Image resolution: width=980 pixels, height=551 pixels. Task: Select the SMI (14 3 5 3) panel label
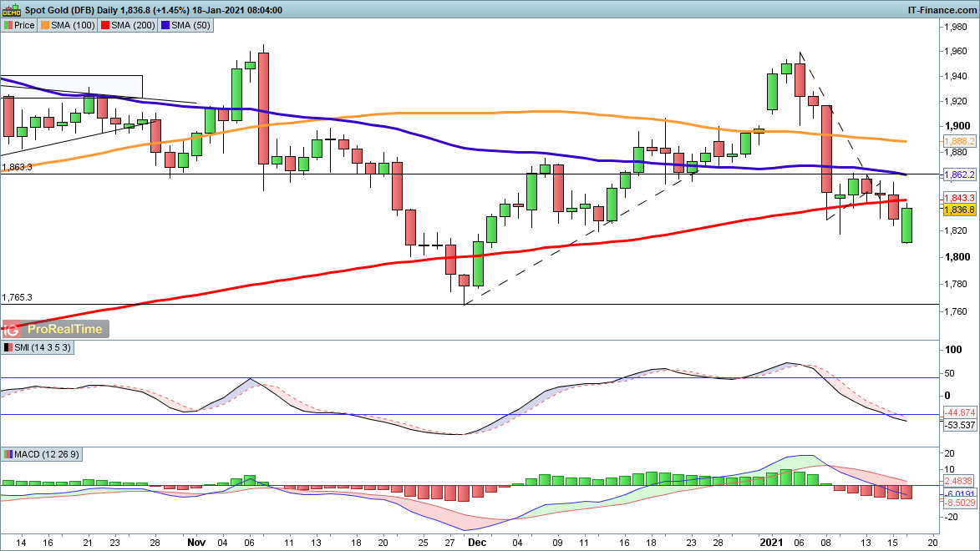pyautogui.click(x=42, y=347)
